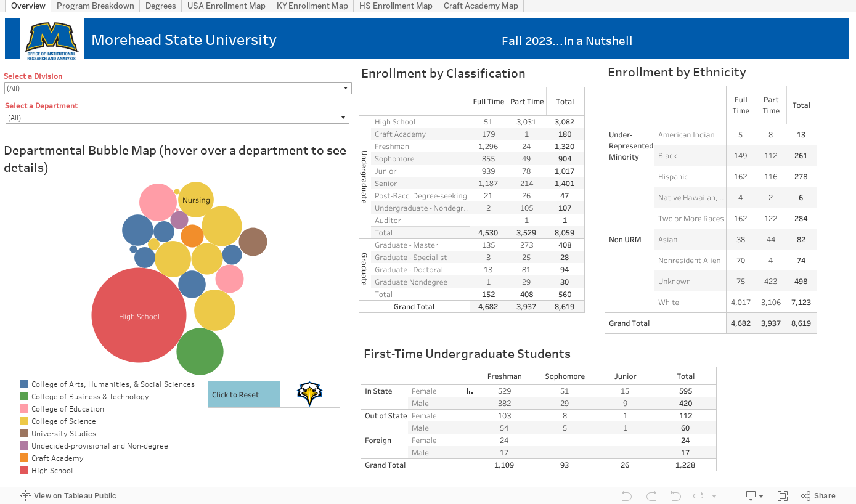Click the Senior total value 1,401
The image size is (856, 504).
tap(564, 184)
